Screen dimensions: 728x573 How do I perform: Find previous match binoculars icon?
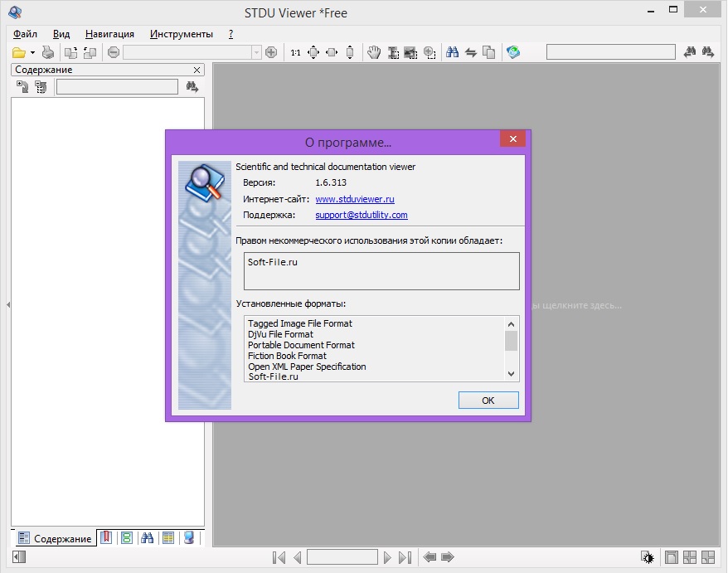(690, 52)
